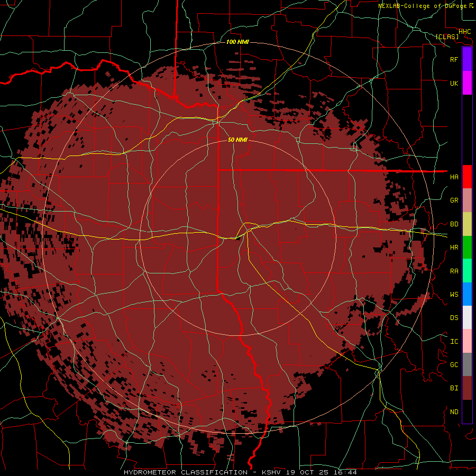
Task: Click the '50 NMI' range ring label
Action: pyautogui.click(x=237, y=140)
